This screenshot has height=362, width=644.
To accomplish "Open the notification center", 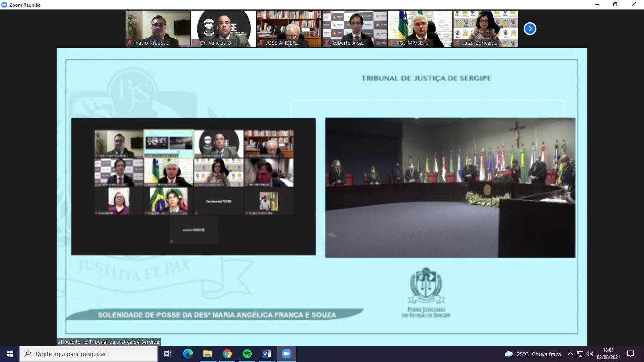I will pyautogui.click(x=631, y=354).
